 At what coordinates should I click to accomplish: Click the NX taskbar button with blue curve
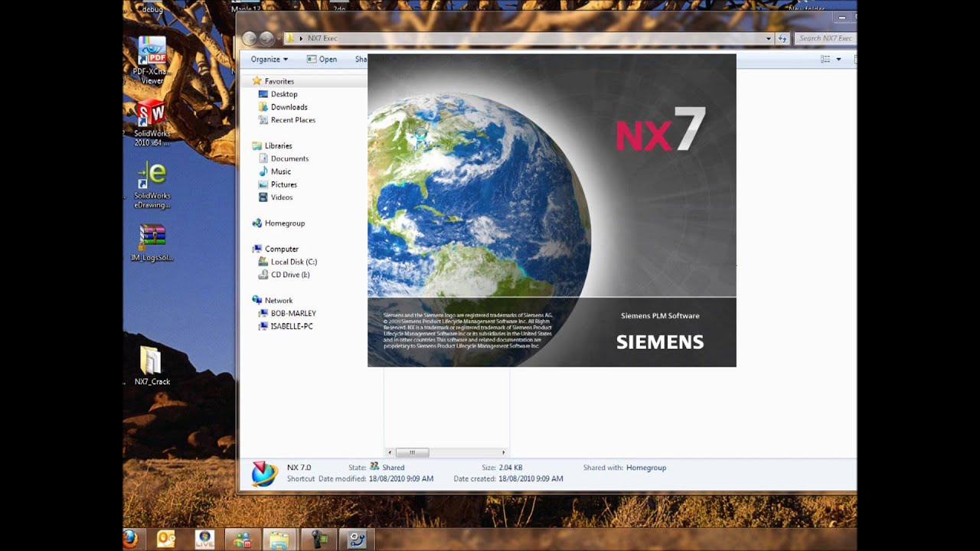357,539
